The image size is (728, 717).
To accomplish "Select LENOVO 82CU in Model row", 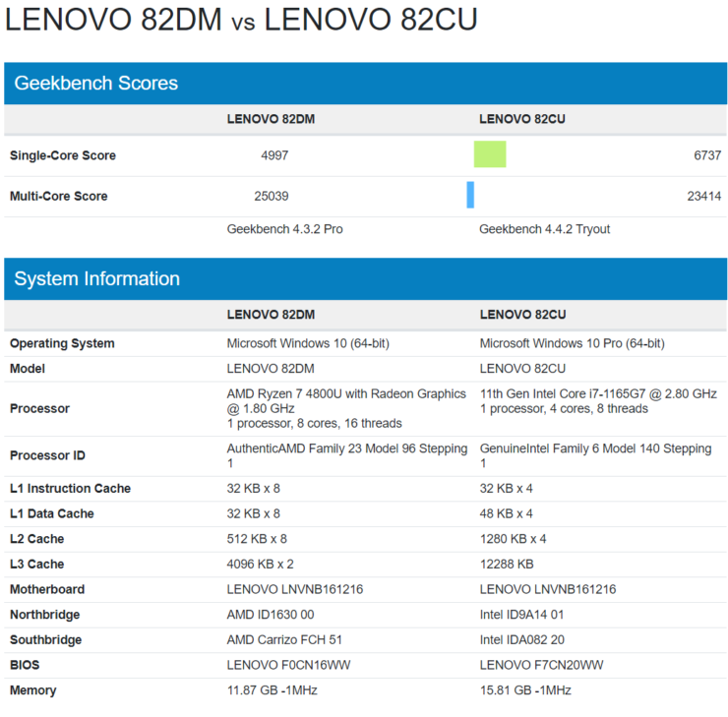I will (522, 369).
